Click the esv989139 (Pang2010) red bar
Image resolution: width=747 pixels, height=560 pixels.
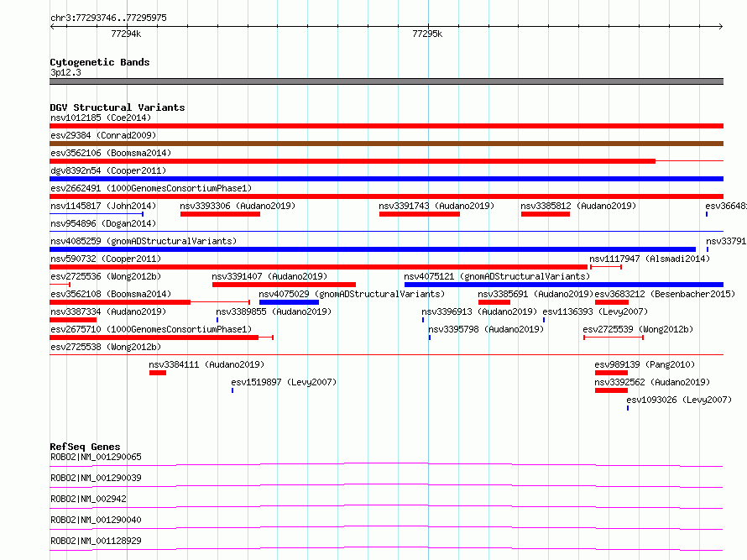611,373
